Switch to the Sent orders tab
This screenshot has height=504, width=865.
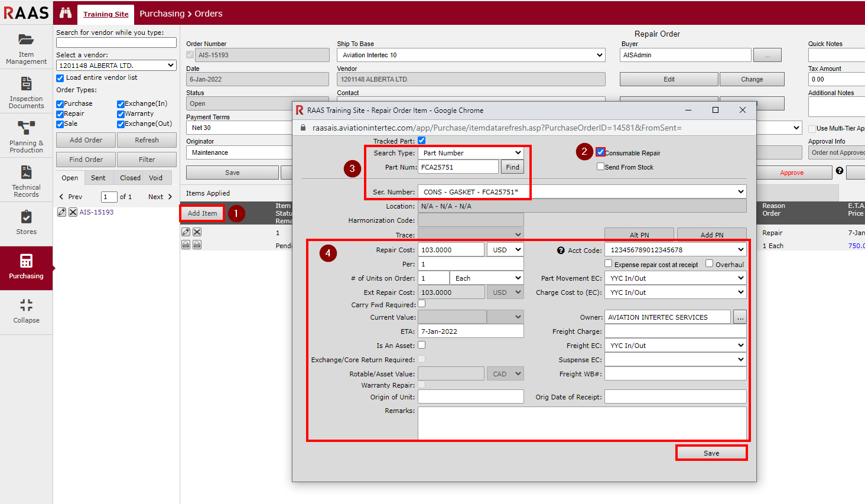[x=98, y=178]
